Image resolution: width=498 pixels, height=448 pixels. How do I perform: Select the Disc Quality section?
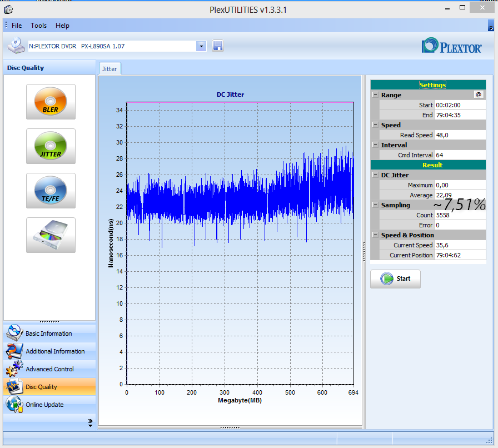[49, 387]
